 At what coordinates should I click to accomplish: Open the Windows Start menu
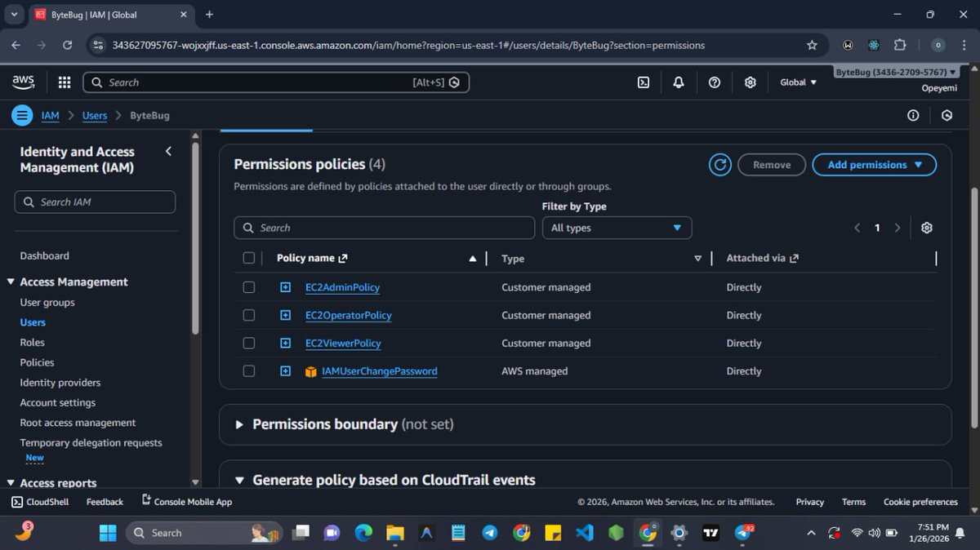point(108,533)
